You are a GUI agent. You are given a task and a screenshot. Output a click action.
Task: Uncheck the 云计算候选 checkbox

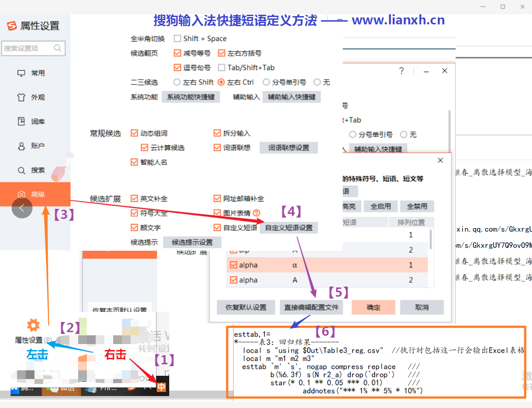coord(144,148)
